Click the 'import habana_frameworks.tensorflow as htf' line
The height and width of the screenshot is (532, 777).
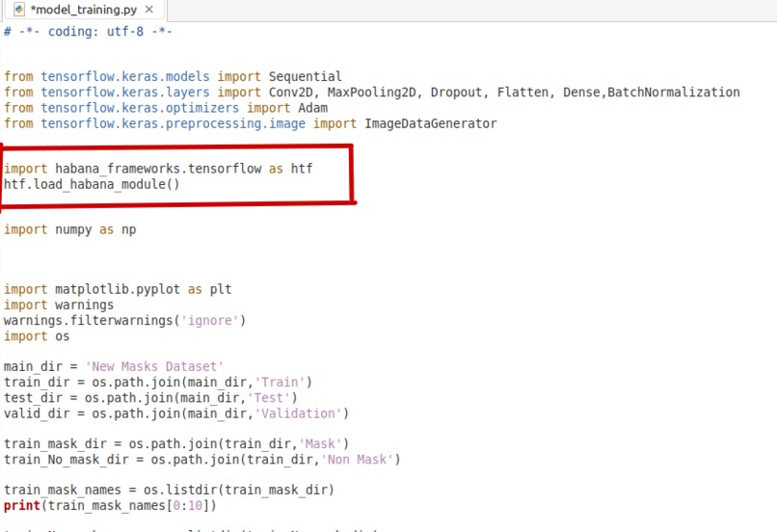[158, 169]
